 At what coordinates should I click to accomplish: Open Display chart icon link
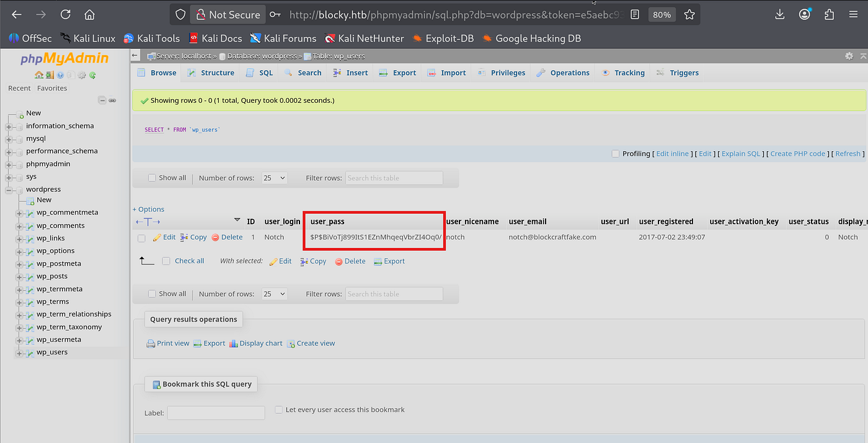[x=234, y=343]
